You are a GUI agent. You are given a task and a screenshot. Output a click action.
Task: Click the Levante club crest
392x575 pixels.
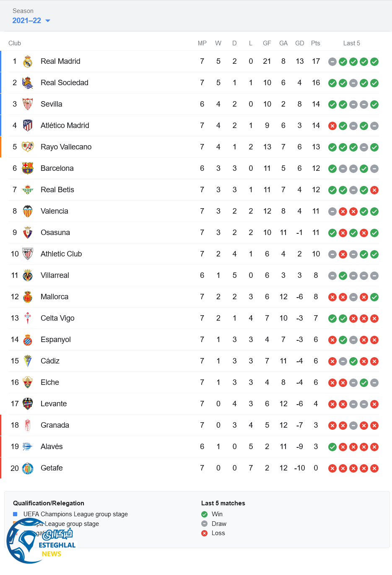(28, 404)
